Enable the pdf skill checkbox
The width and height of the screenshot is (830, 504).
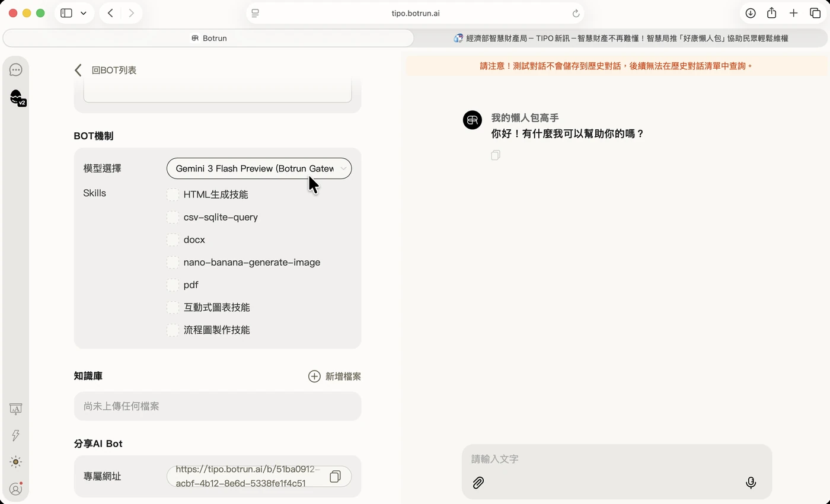click(173, 285)
